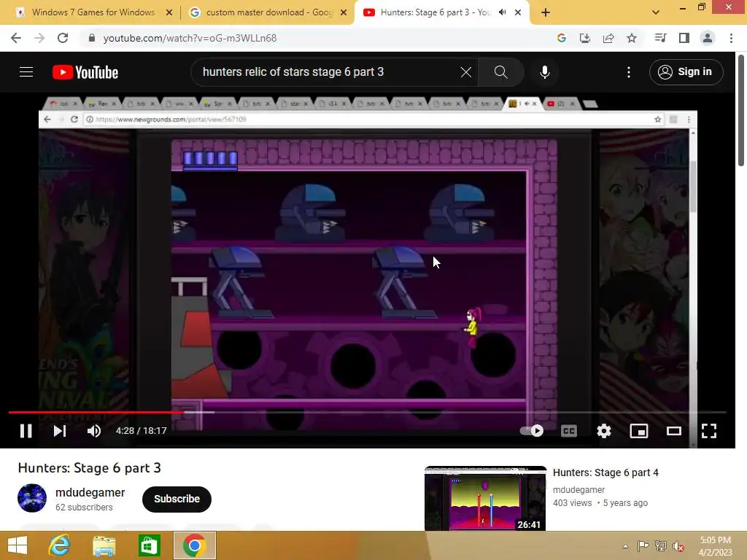Close the Windows 7 Games tab

(169, 13)
